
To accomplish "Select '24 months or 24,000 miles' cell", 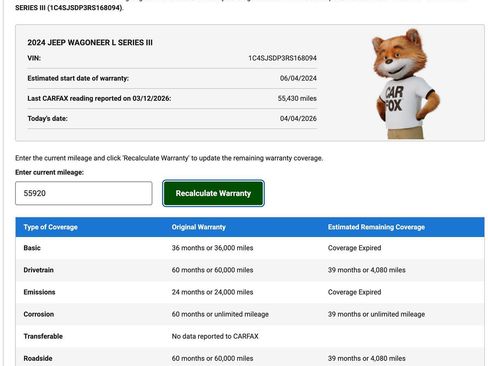I will pos(212,292).
